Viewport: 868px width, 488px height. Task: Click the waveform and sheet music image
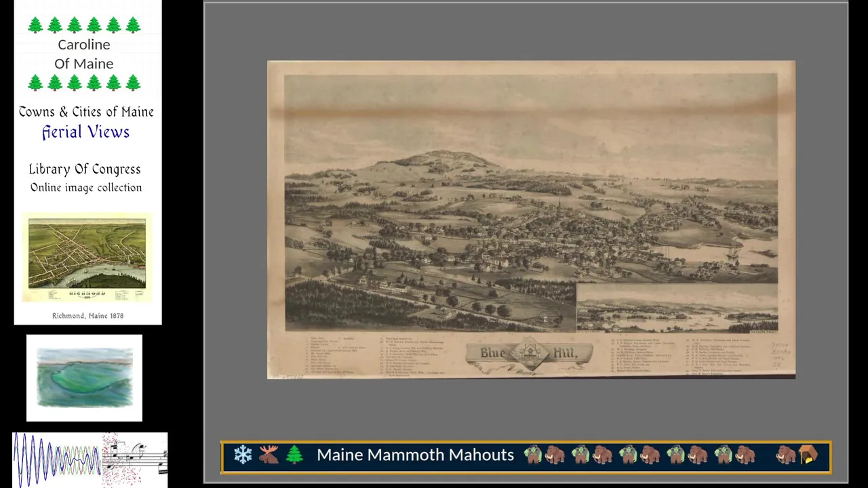tap(90, 459)
